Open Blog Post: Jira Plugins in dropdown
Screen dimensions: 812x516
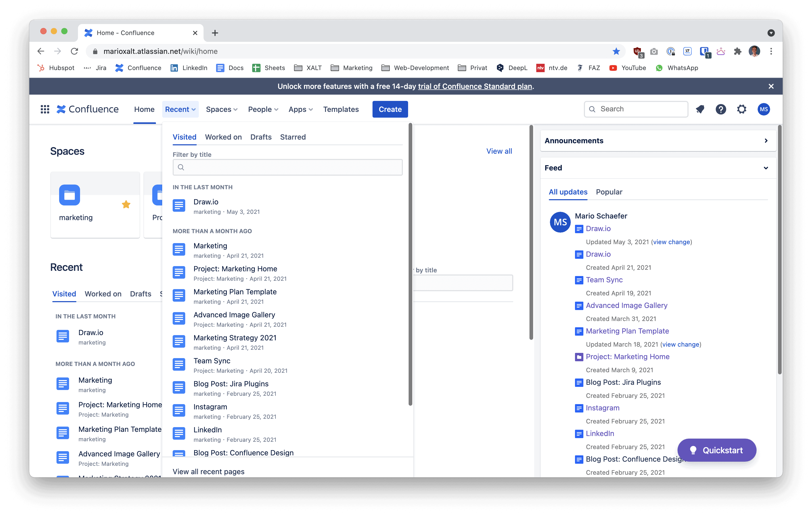231,383
